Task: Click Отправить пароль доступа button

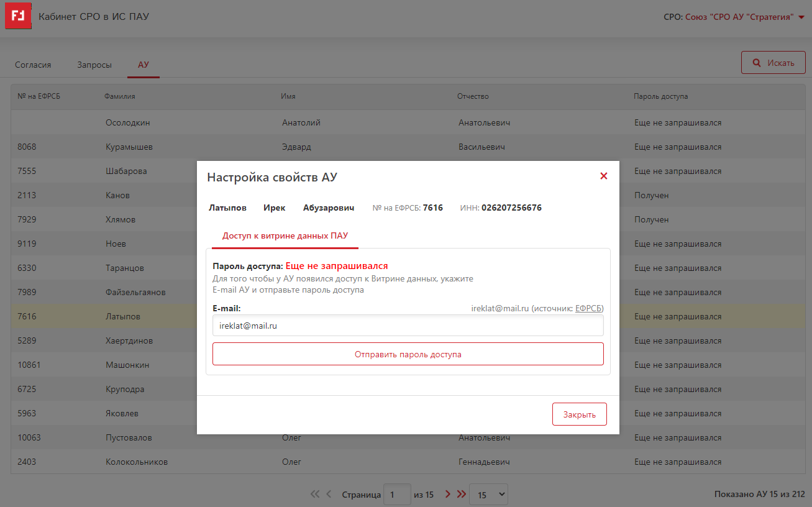Action: [x=408, y=354]
